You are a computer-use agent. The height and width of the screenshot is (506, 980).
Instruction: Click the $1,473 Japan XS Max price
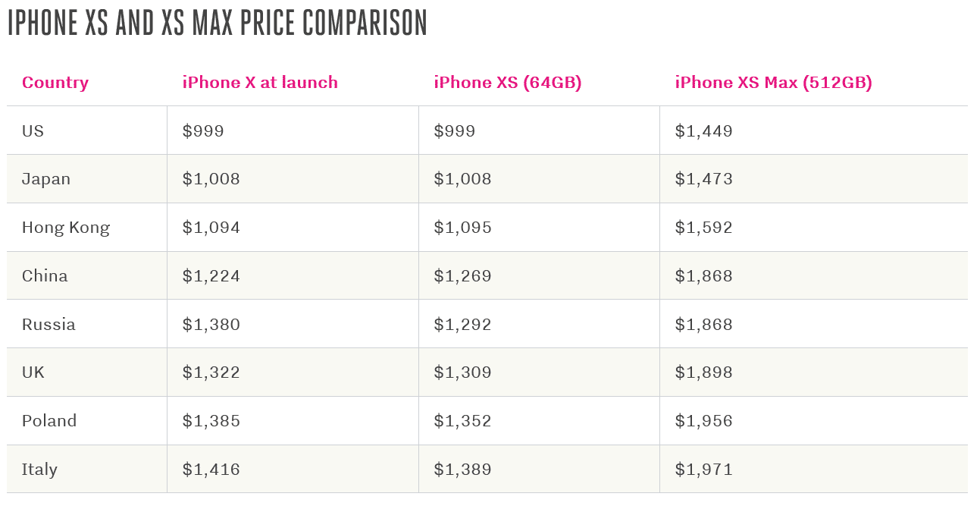[x=704, y=179]
